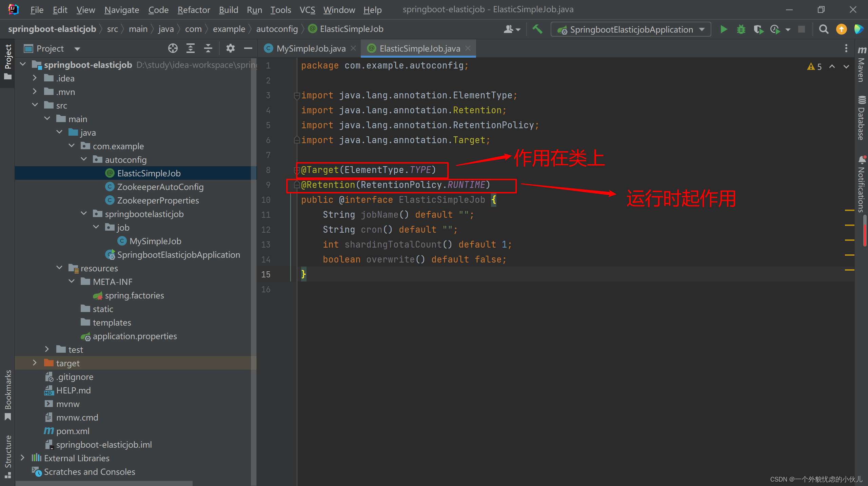The width and height of the screenshot is (868, 486).
Task: Open Search Everywhere with the magnifier icon
Action: pos(824,29)
